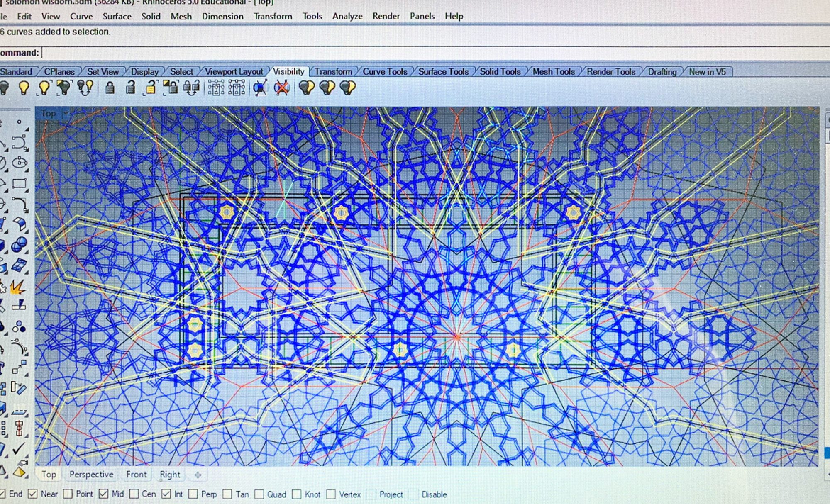This screenshot has width=830, height=504.
Task: Click the Unlock objects open padlock icon
Action: [130, 88]
